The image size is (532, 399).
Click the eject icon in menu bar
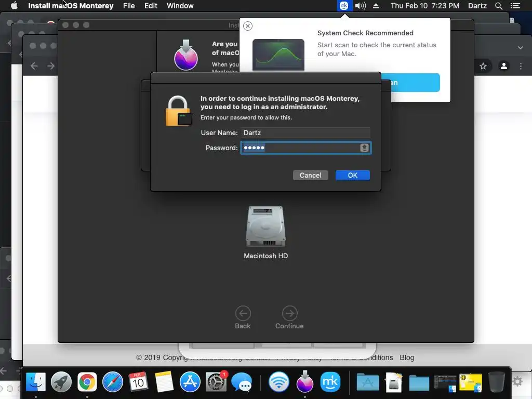tap(376, 6)
